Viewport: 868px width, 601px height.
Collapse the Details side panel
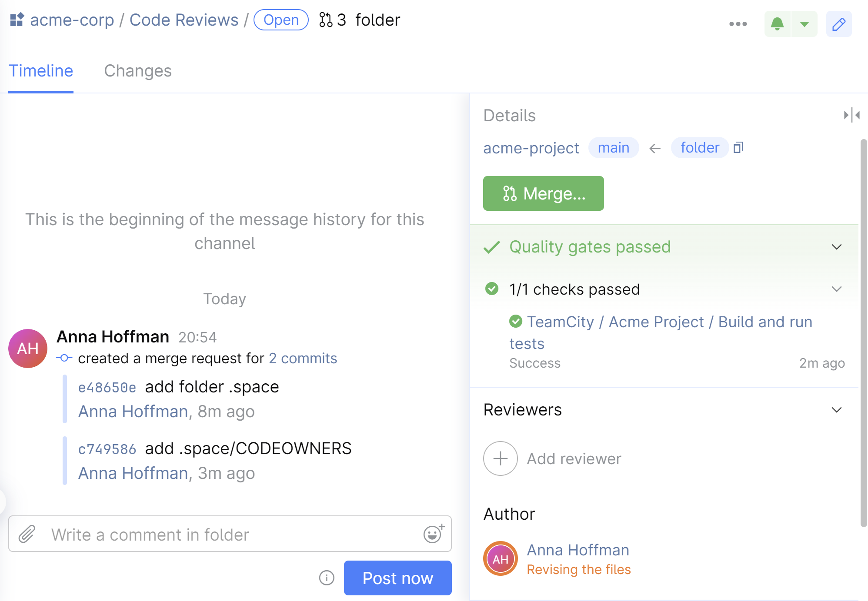(851, 115)
